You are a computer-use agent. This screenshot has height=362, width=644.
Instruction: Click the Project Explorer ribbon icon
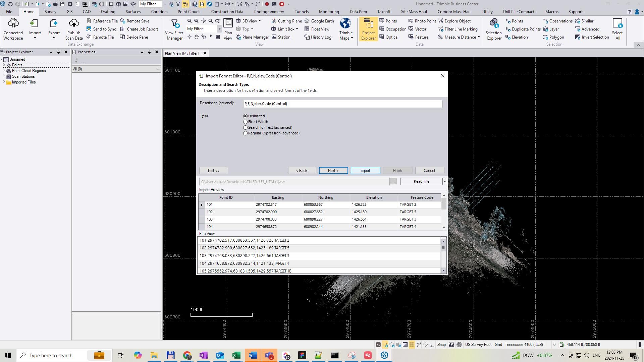coord(368,29)
